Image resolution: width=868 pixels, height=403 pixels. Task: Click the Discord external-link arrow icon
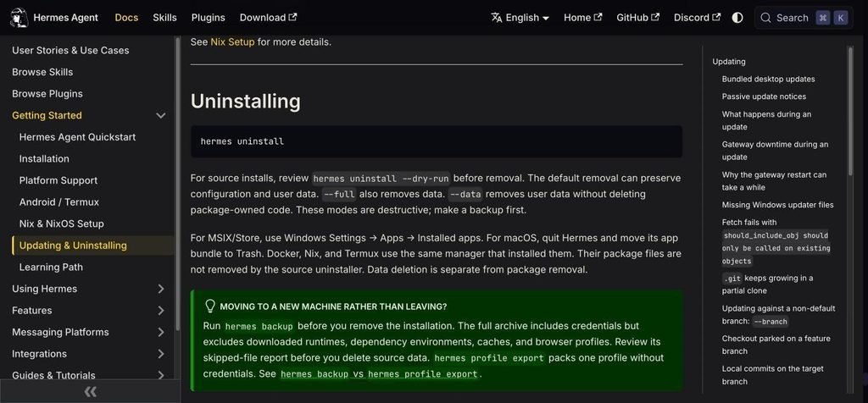click(x=716, y=17)
